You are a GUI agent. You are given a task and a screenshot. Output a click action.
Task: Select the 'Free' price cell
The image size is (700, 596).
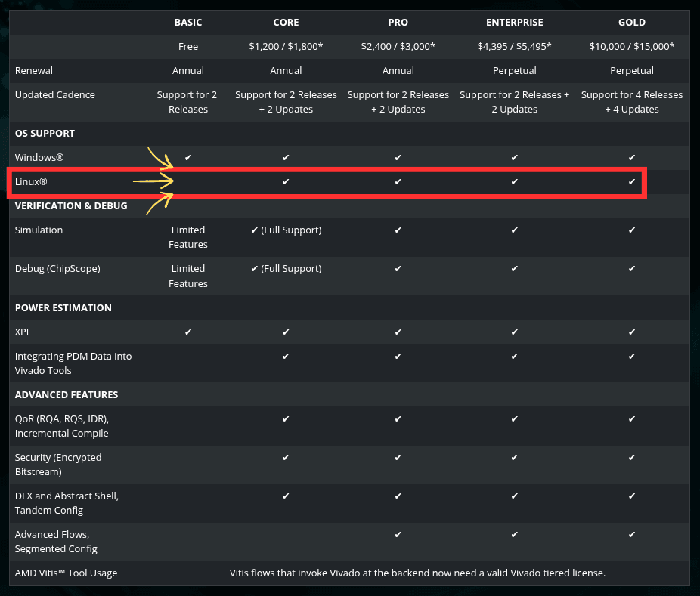[188, 46]
